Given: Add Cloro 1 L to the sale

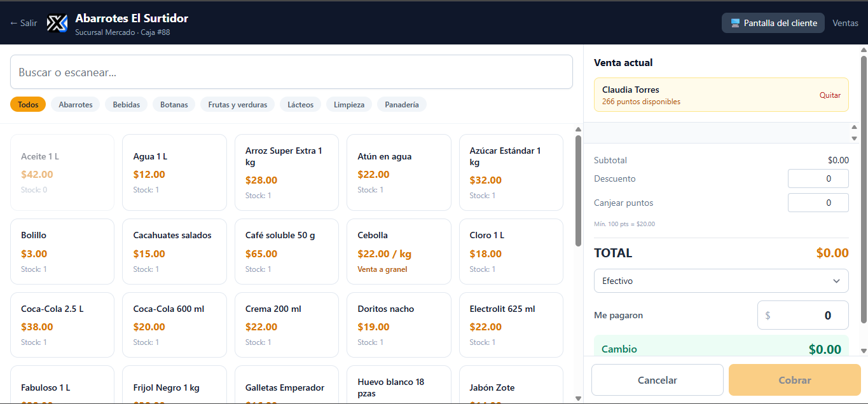Looking at the screenshot, I should tap(511, 252).
